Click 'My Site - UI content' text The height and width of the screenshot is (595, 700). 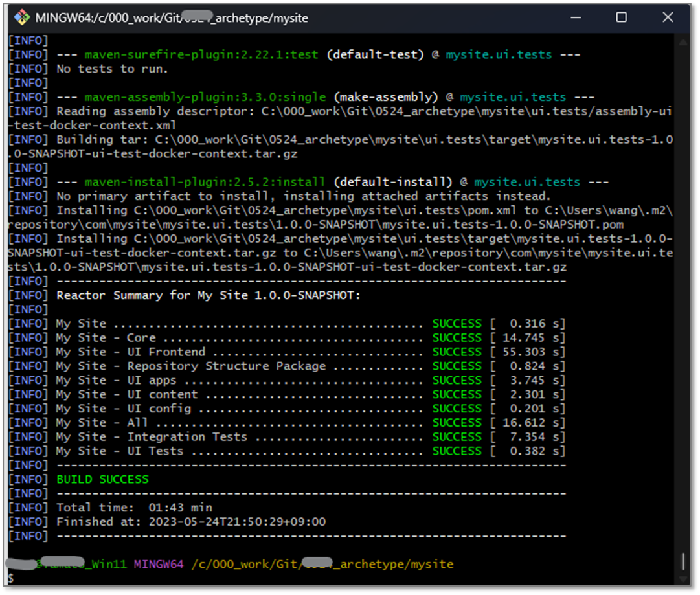[127, 394]
